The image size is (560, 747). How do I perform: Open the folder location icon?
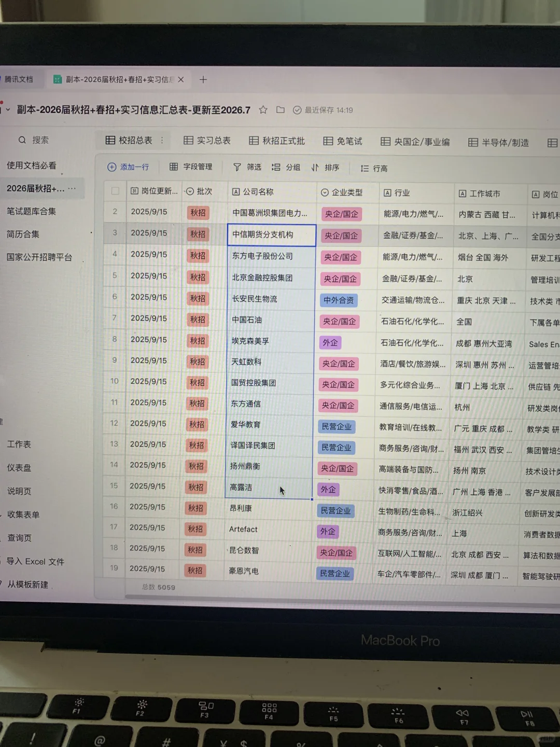coord(281,110)
